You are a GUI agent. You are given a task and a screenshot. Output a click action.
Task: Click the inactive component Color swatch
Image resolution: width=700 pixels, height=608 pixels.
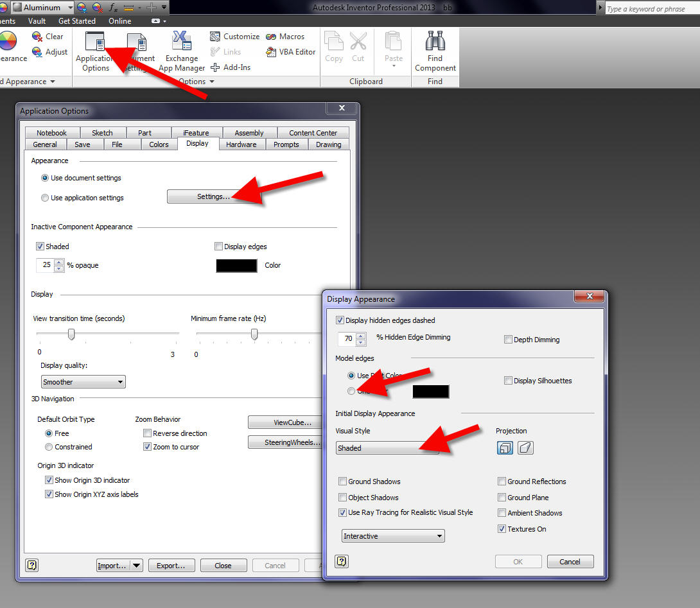[x=236, y=265]
